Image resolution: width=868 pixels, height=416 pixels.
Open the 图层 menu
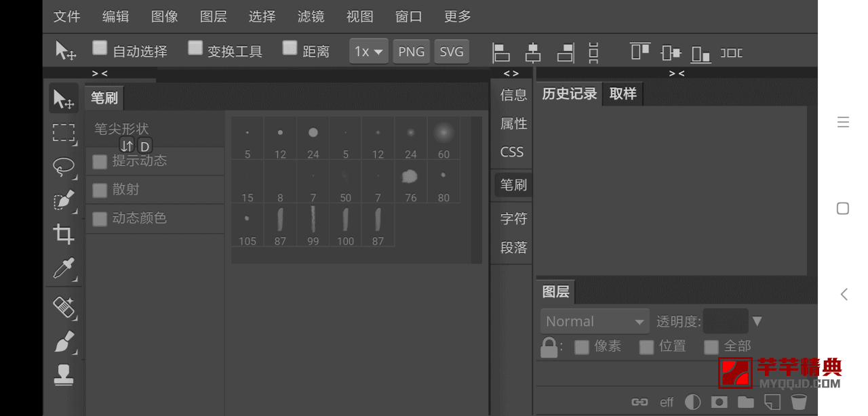214,16
